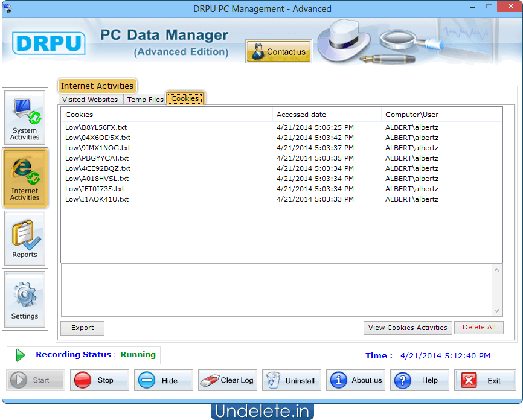Select cookie row Low\A018HVSL.txt

pos(281,179)
